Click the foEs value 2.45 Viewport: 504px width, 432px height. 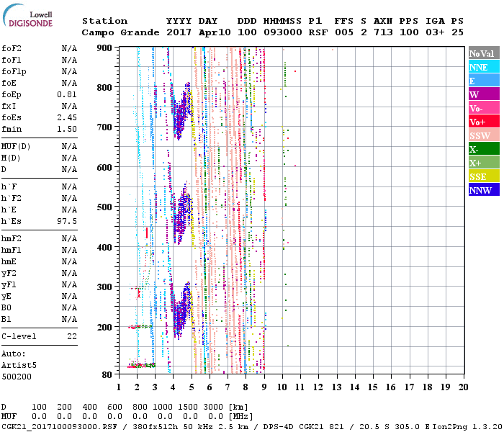coord(67,117)
